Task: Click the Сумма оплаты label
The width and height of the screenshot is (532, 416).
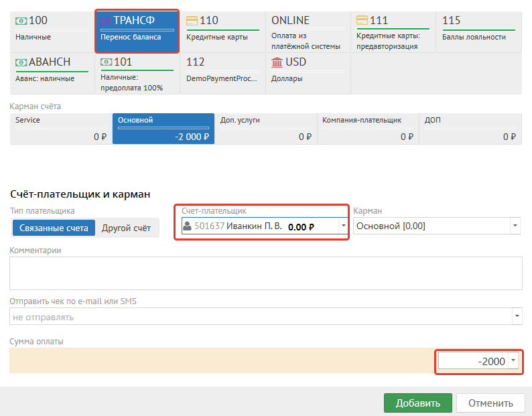Action: click(x=36, y=342)
